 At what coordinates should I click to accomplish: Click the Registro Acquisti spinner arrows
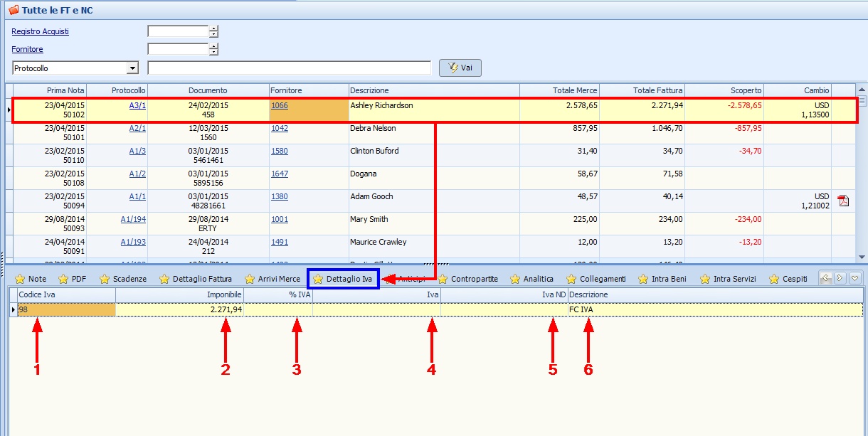coord(213,31)
